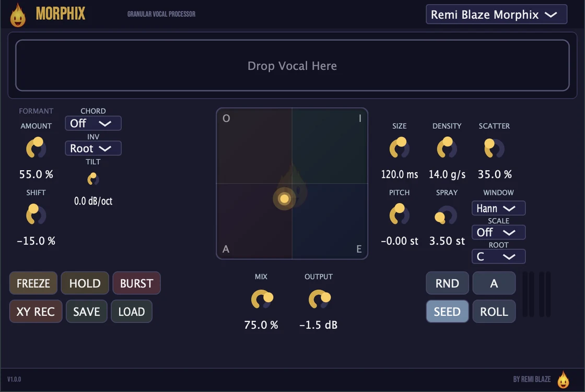
Task: Open the CHORD dropdown set to Off
Action: tap(93, 124)
